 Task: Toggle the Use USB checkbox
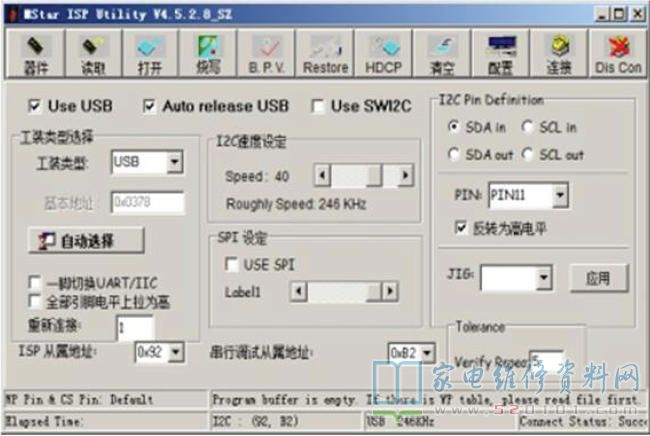(x=35, y=106)
